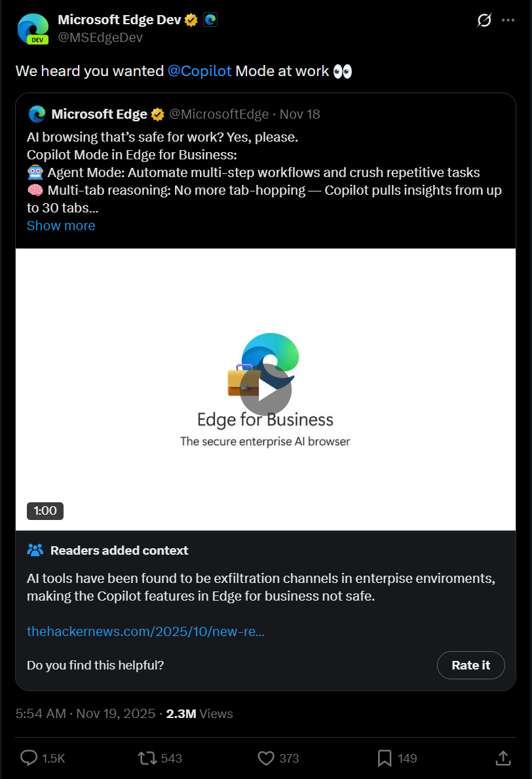The width and height of the screenshot is (532, 779).
Task: Repost using the retweet icon
Action: (x=147, y=758)
